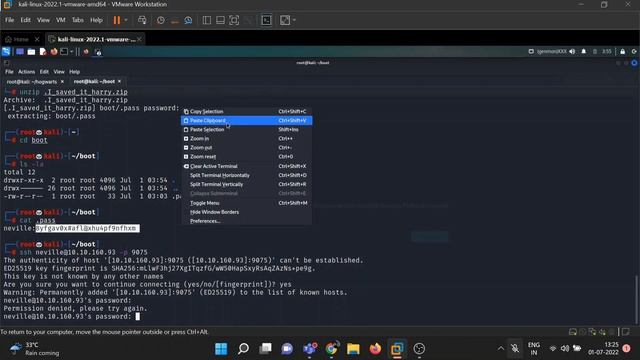
Task: Open the terminal File menu
Action: point(9,71)
